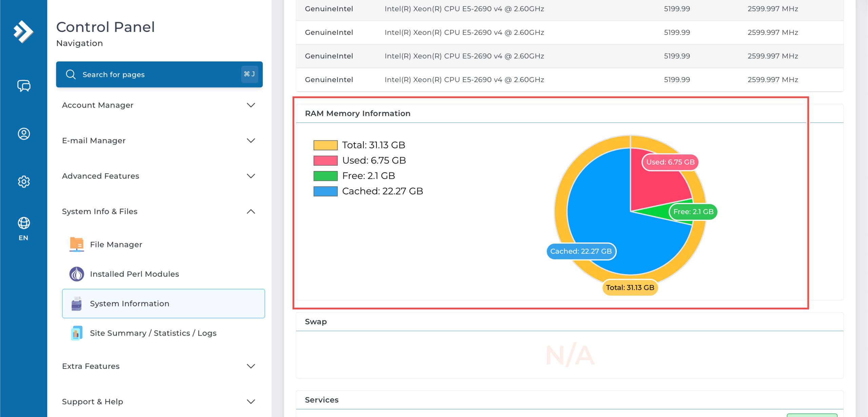Click the magnifier search icon
This screenshot has height=417, width=868.
71,74
